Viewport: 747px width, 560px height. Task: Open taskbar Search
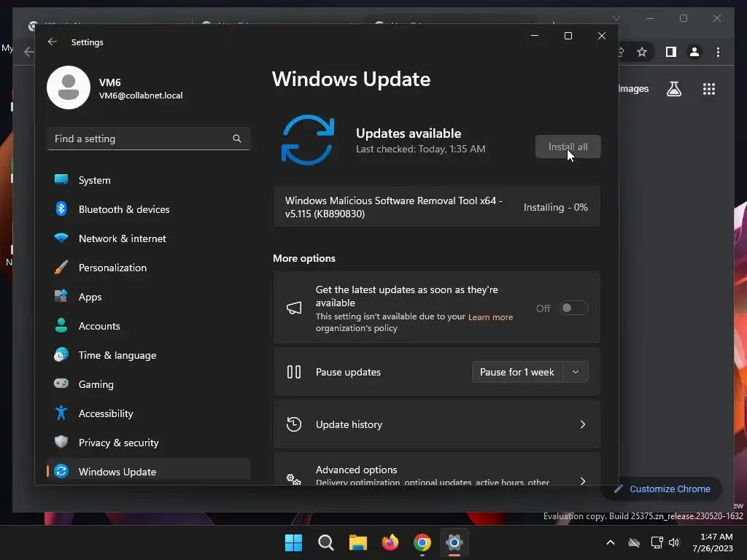pos(326,542)
